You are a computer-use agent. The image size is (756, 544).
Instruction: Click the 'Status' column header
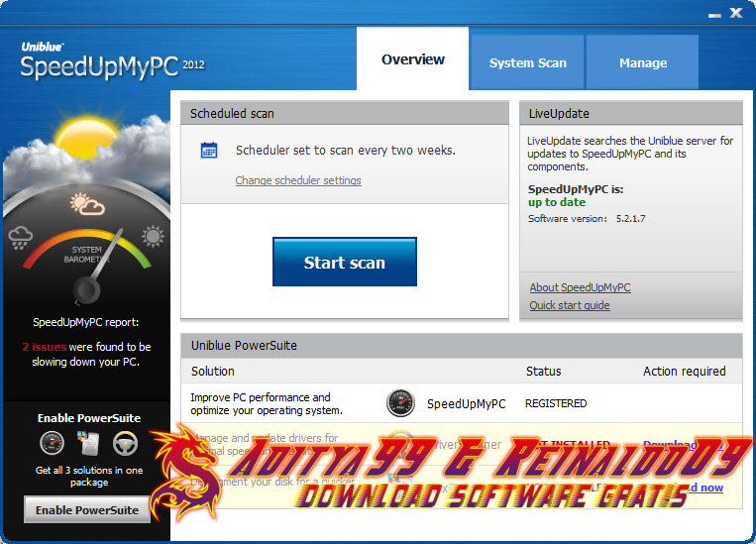coord(543,372)
